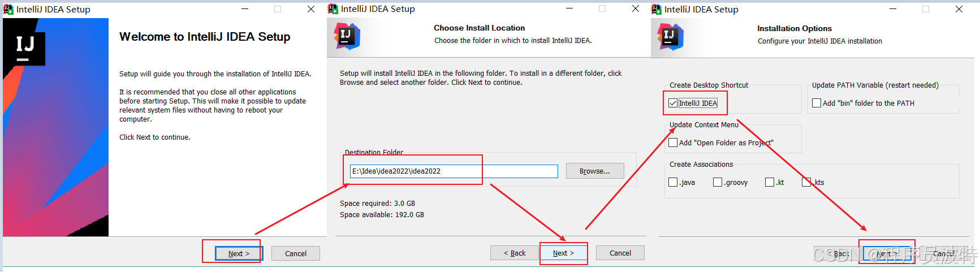980x272 pixels.
Task: Close the Installation Options setup window
Action: [x=959, y=9]
